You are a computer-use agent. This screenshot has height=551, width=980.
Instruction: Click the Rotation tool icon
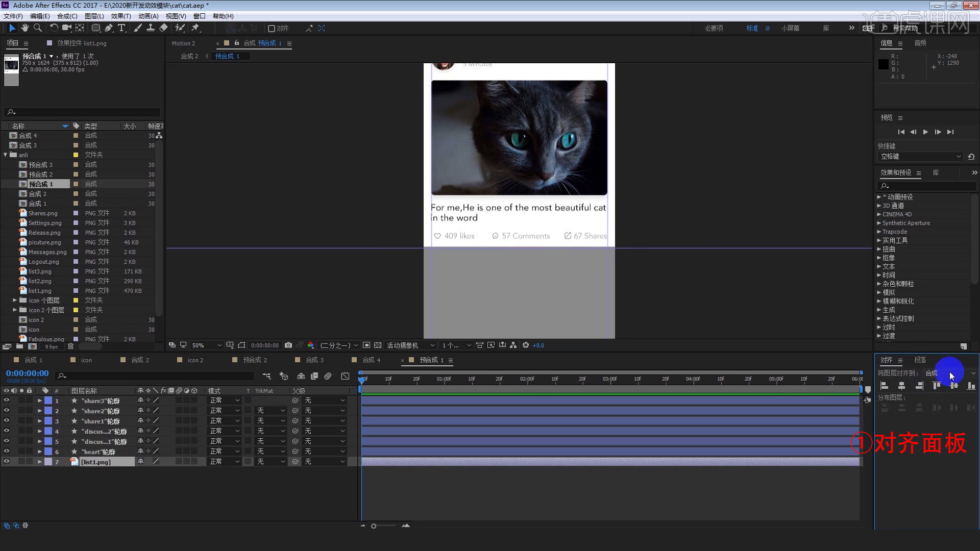[53, 28]
